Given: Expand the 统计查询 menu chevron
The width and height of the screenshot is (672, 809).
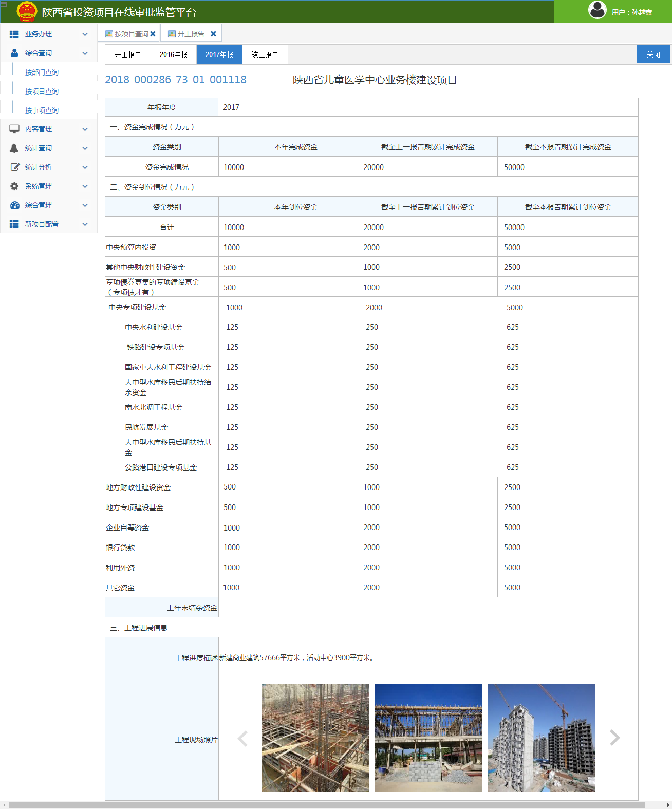Looking at the screenshot, I should [x=85, y=148].
